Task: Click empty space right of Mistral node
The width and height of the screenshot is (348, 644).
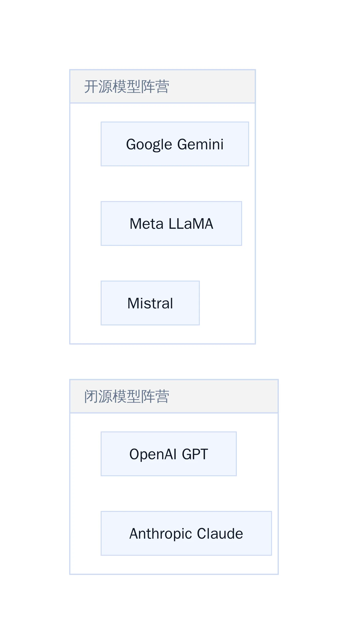Action: (x=227, y=303)
